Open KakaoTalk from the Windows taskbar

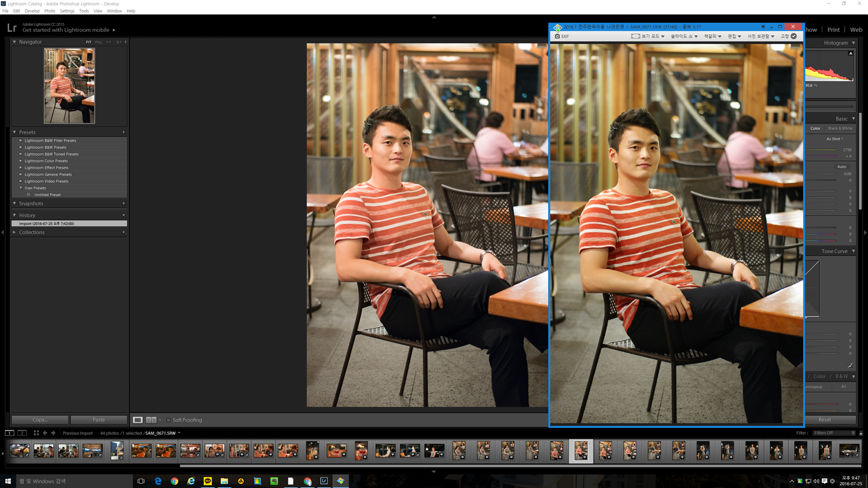(208, 481)
